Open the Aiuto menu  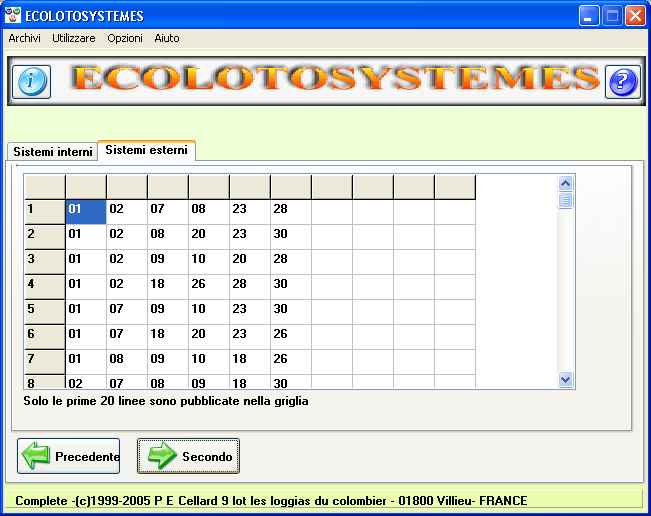coord(167,38)
